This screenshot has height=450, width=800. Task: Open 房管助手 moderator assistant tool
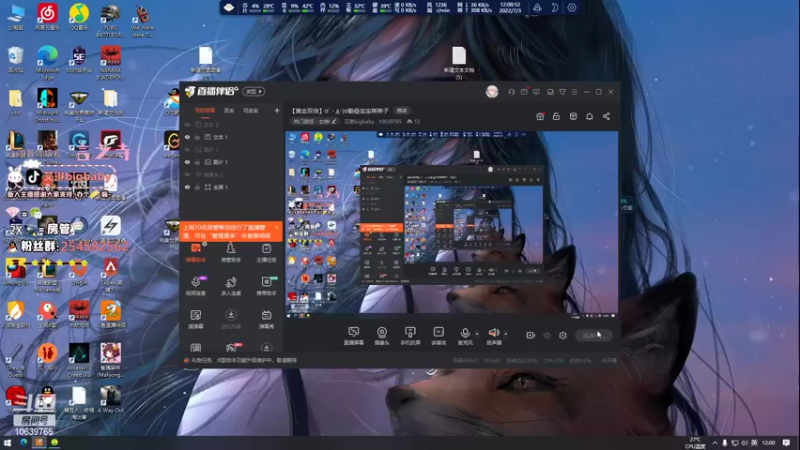coord(231,253)
